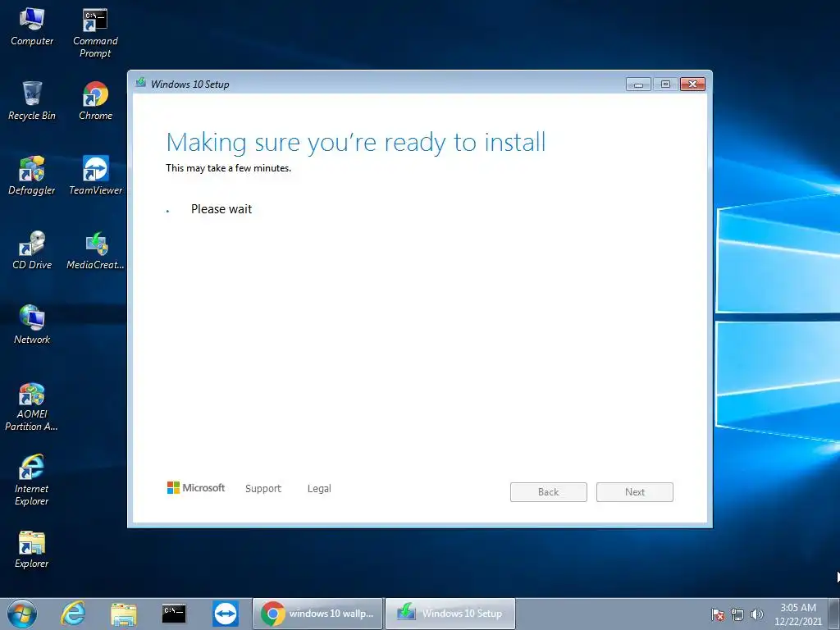This screenshot has height=630, width=840.
Task: Select the TeamViewer desktop shortcut
Action: point(95,176)
